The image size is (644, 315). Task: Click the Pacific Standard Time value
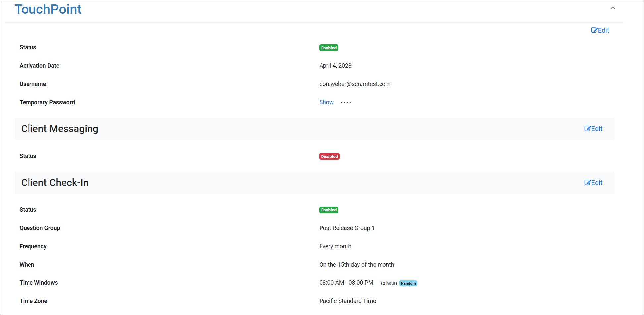tap(347, 301)
